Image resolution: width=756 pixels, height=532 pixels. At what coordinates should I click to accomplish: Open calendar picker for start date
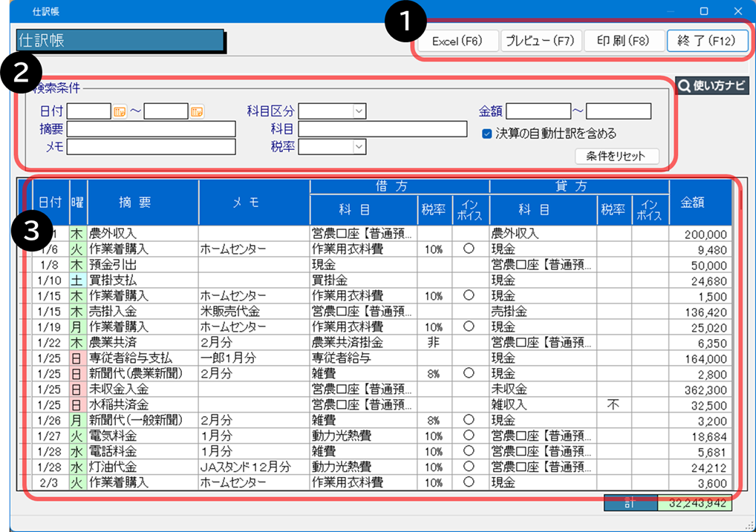[120, 111]
